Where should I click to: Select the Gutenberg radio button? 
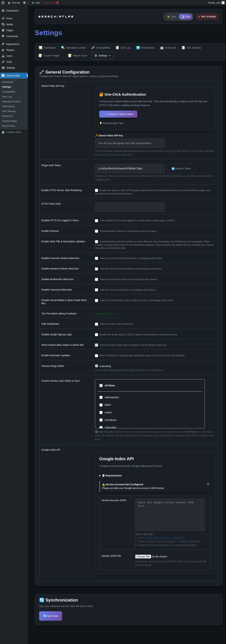coord(96,366)
